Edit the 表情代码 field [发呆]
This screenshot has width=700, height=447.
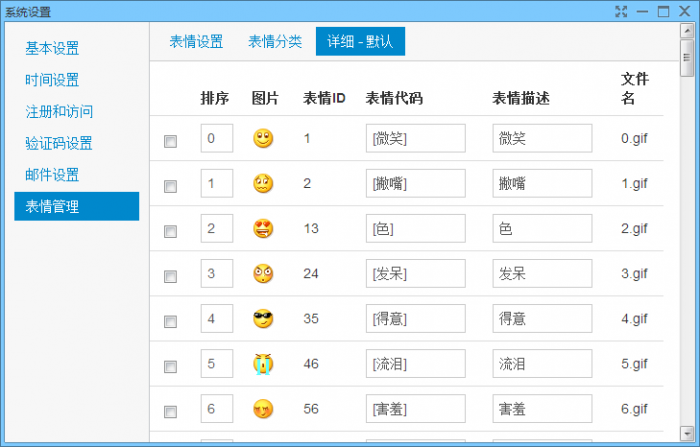click(416, 274)
